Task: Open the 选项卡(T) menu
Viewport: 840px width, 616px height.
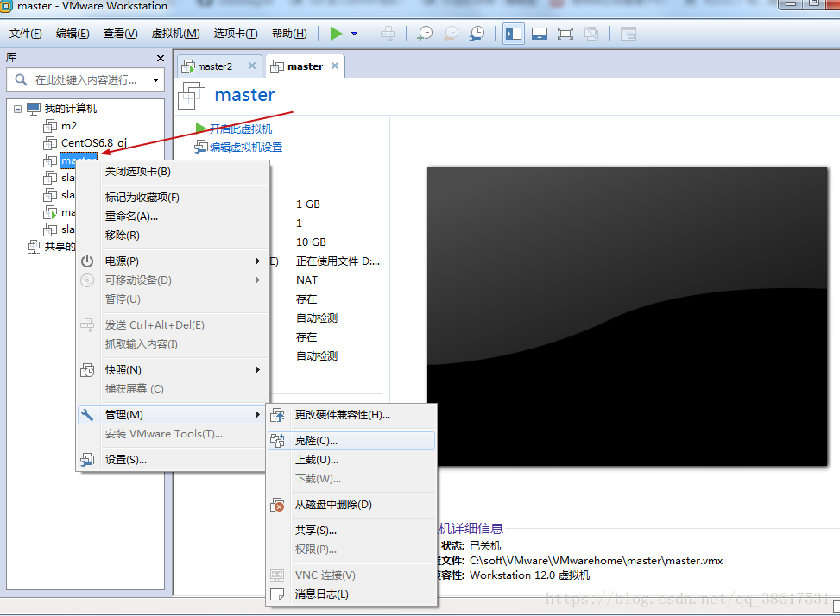Action: pyautogui.click(x=235, y=34)
